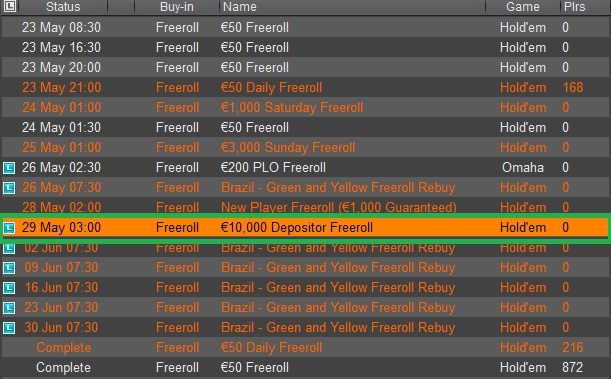The width and height of the screenshot is (611, 379).
Task: Sort by the Buy-in column header
Action: coord(177,7)
